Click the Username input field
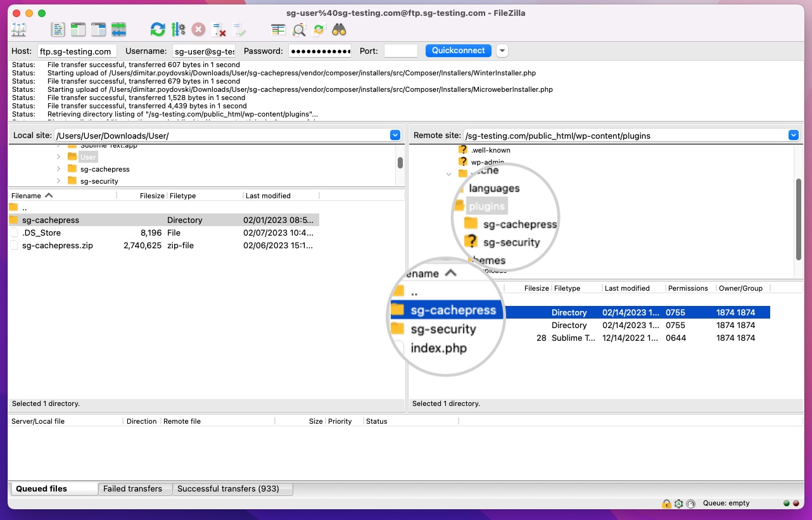 coord(203,51)
